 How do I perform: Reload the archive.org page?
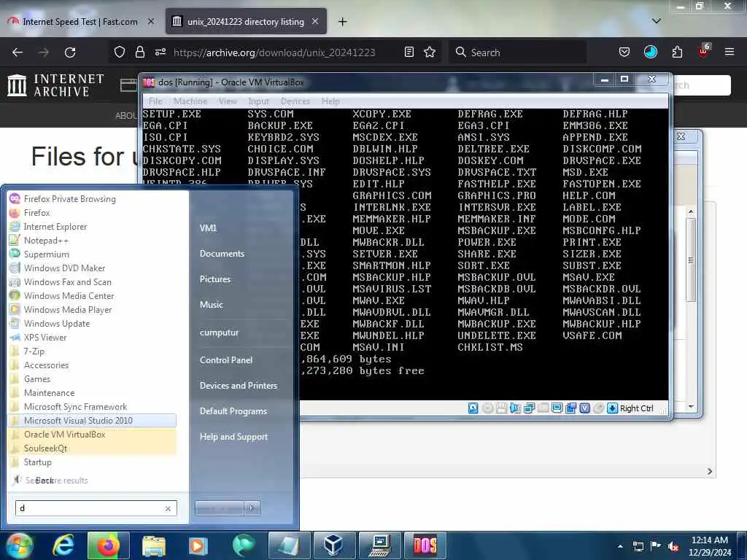click(x=70, y=52)
